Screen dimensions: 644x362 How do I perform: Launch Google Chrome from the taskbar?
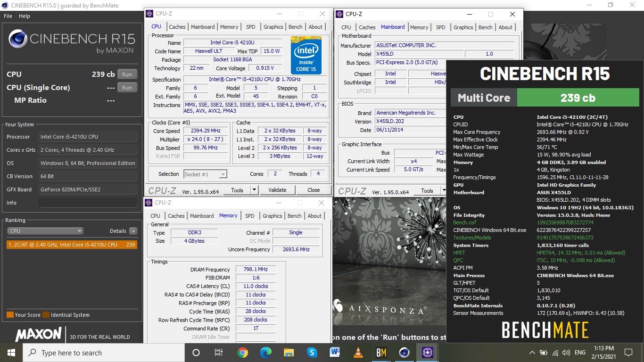coord(242,353)
